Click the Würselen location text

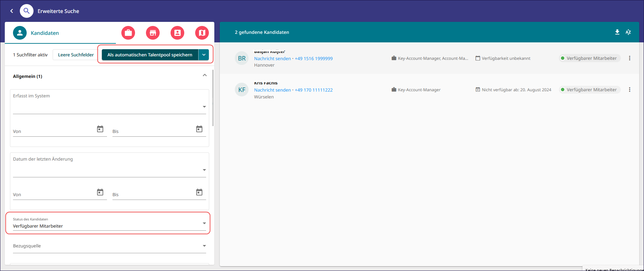[x=264, y=97]
